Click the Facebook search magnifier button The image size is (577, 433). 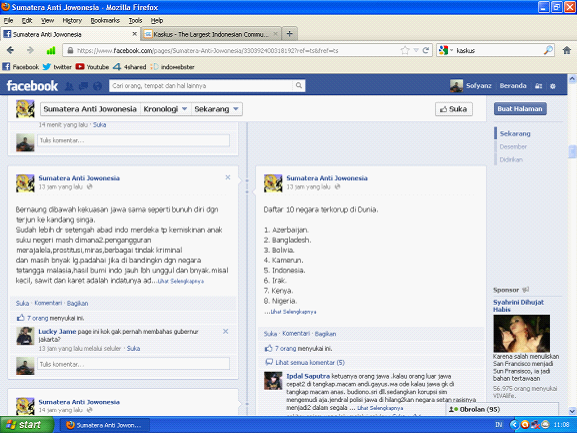click(299, 86)
